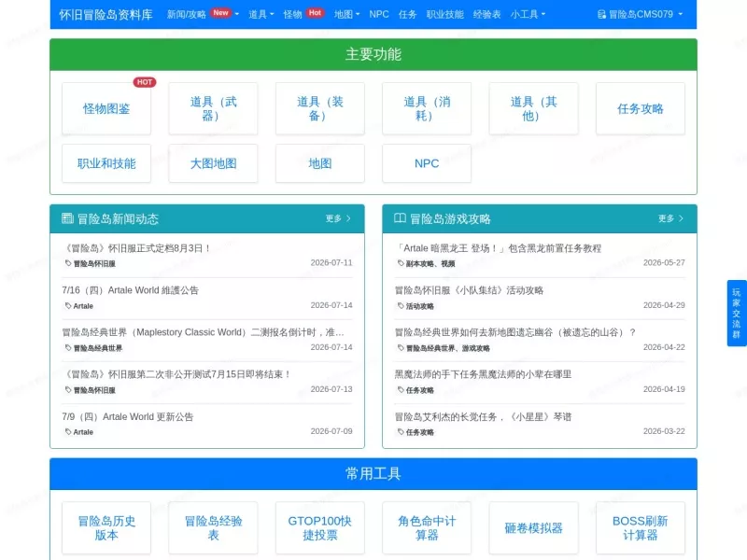Open 黑魔法师的手下任务 guide

(483, 374)
